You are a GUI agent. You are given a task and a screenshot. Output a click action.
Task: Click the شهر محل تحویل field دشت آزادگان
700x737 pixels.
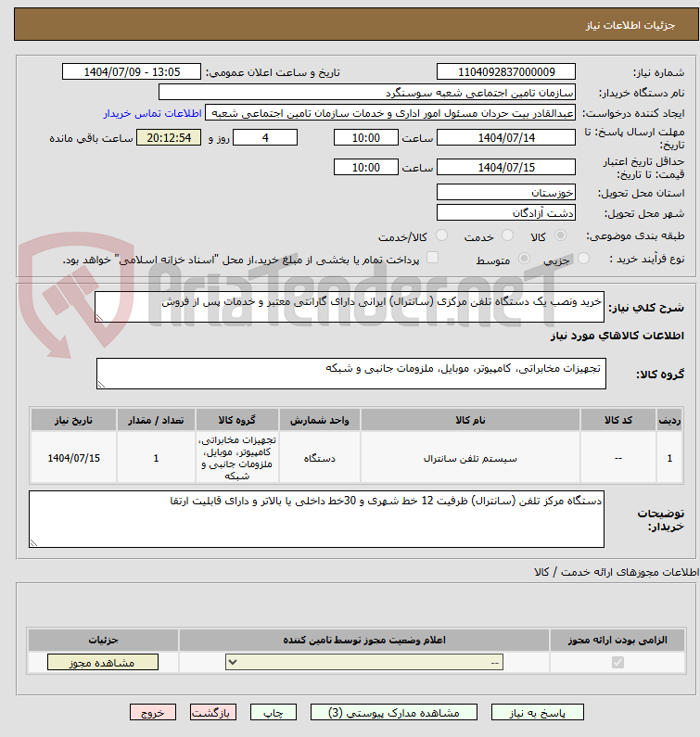pos(506,213)
